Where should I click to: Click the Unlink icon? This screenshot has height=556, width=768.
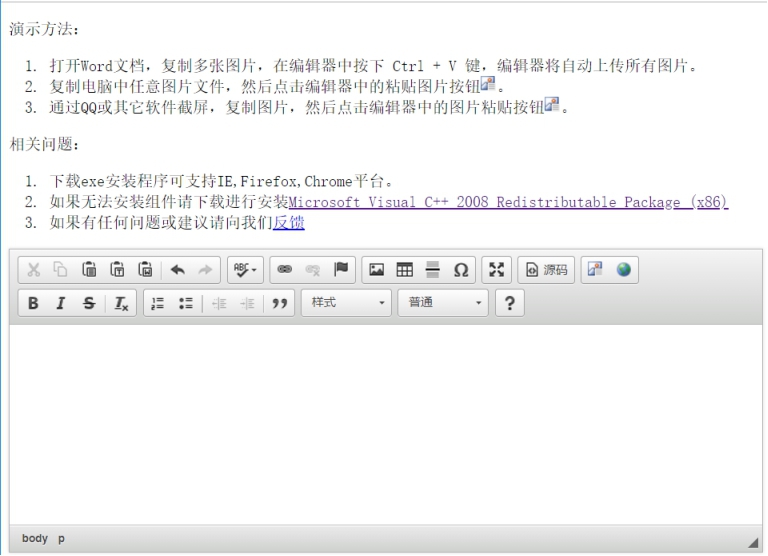point(312,269)
